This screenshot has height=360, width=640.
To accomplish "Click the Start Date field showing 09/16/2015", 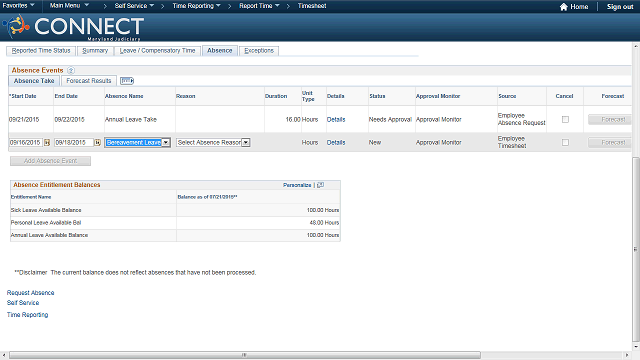I will 26,142.
